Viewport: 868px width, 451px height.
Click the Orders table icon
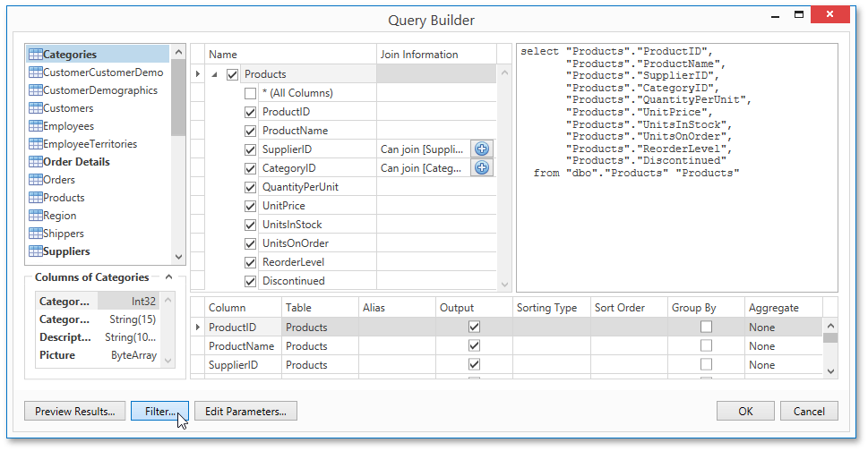36,180
